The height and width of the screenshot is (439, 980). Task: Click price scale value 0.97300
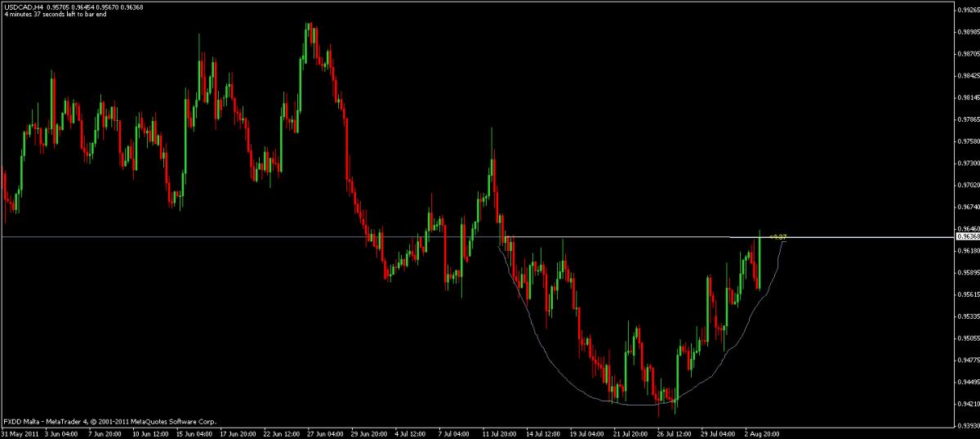click(x=968, y=164)
